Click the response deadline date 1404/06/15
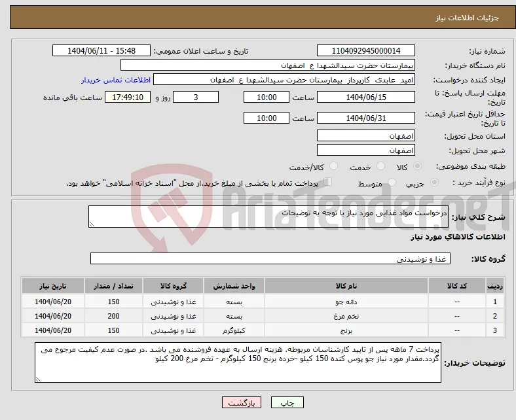 (x=366, y=97)
